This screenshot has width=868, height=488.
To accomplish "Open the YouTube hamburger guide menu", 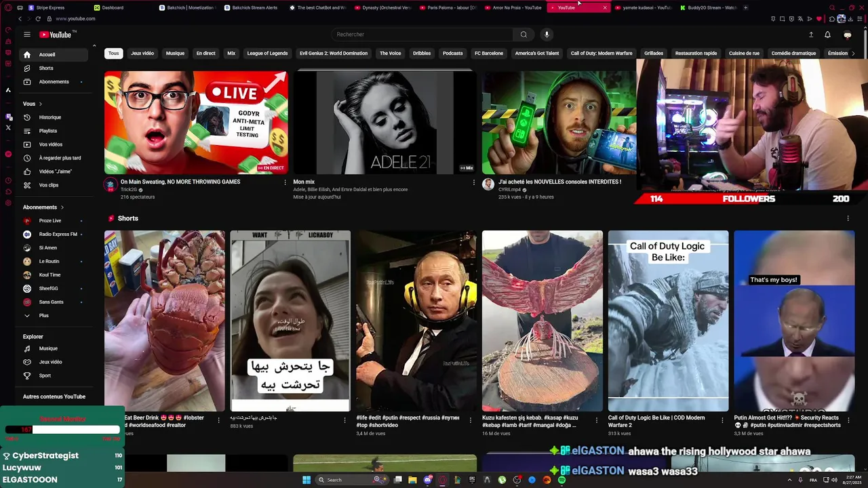I will [x=27, y=35].
